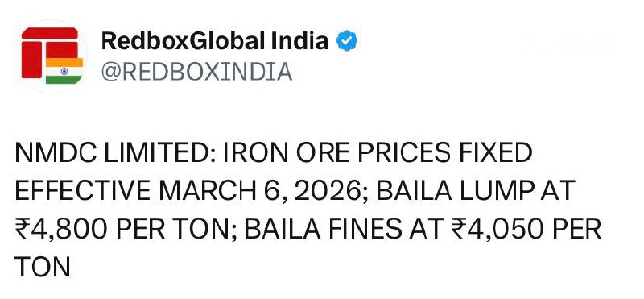Open the RedboxGlobal India display name
Screen dimensions: 644x299
click(x=215, y=41)
